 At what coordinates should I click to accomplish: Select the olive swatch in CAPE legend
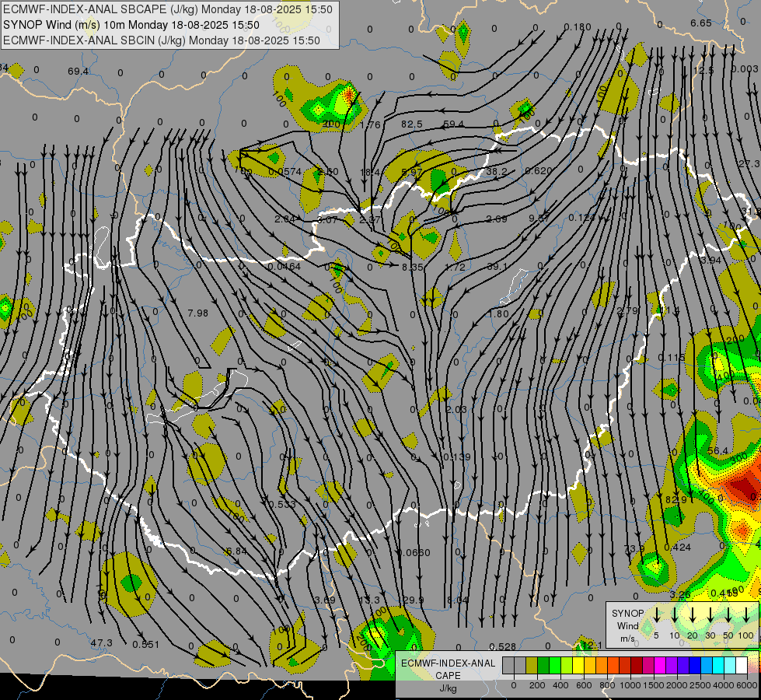coord(532,665)
